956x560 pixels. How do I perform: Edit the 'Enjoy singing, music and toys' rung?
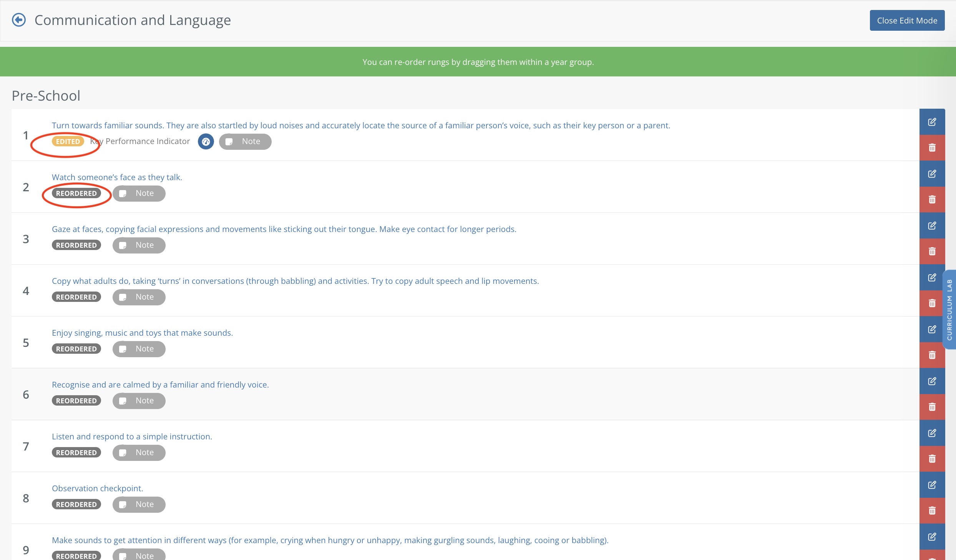pos(932,330)
